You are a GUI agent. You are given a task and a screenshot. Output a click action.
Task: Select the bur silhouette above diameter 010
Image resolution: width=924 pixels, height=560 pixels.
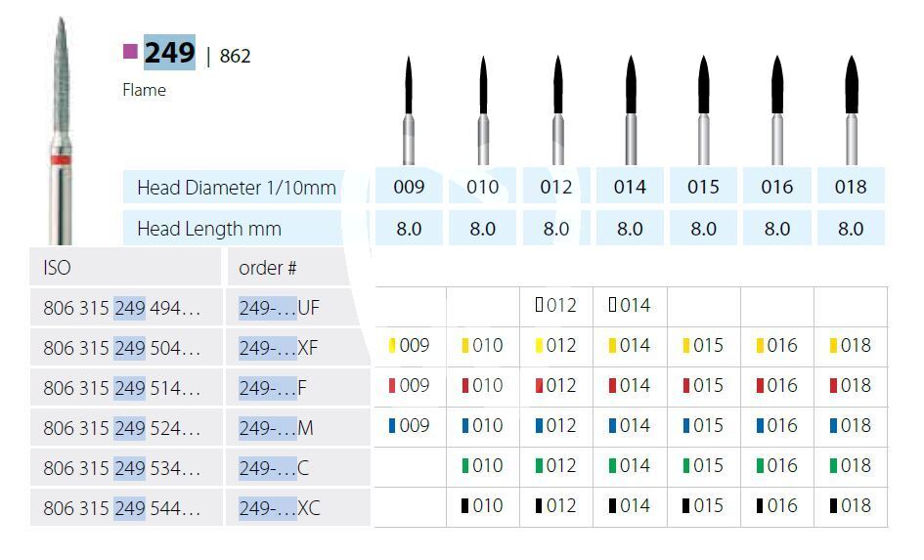(483, 108)
